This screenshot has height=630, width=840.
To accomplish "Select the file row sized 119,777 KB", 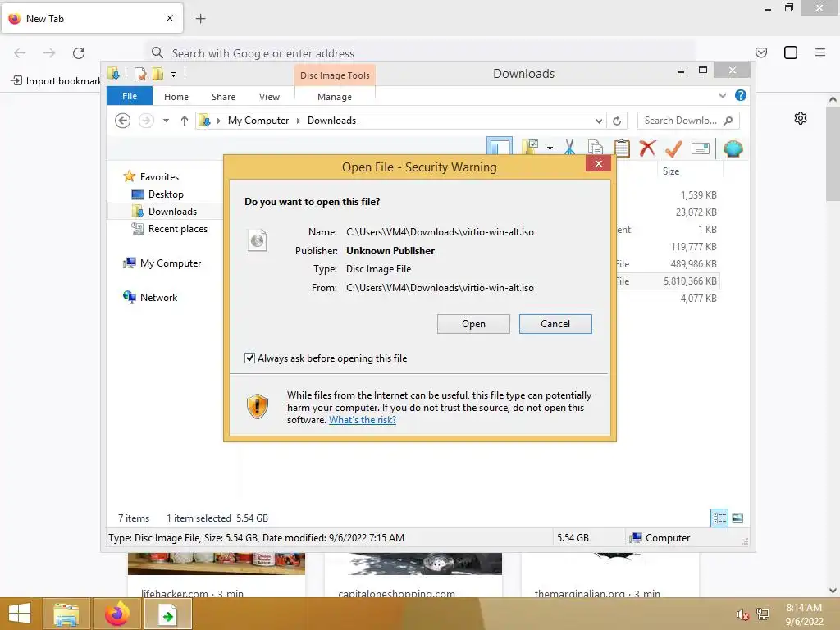I will tap(667, 247).
